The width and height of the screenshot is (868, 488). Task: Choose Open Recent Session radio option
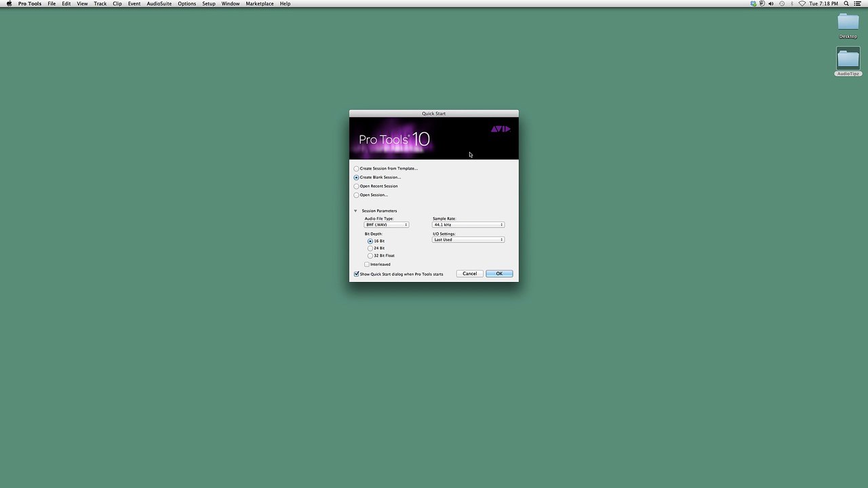[x=357, y=186]
